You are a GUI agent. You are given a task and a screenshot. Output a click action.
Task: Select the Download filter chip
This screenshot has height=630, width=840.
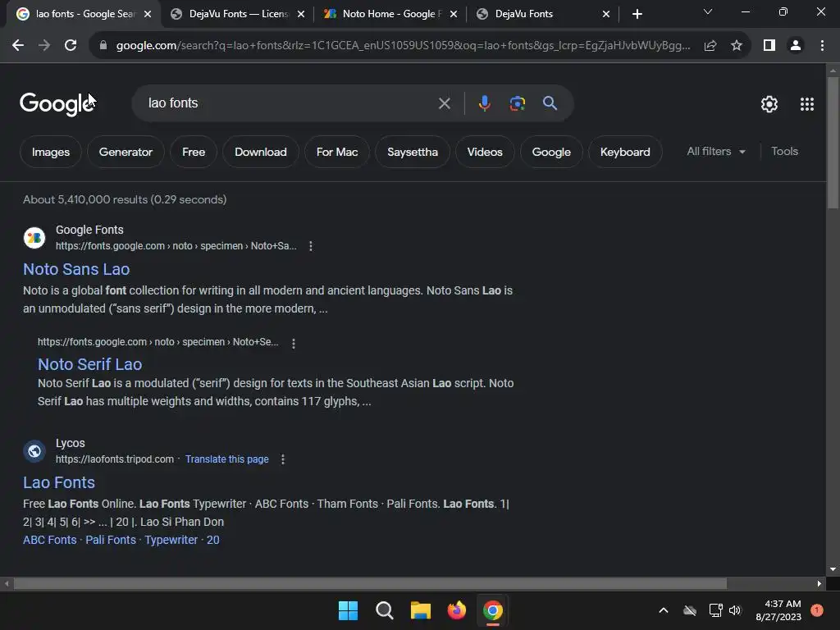coord(260,152)
